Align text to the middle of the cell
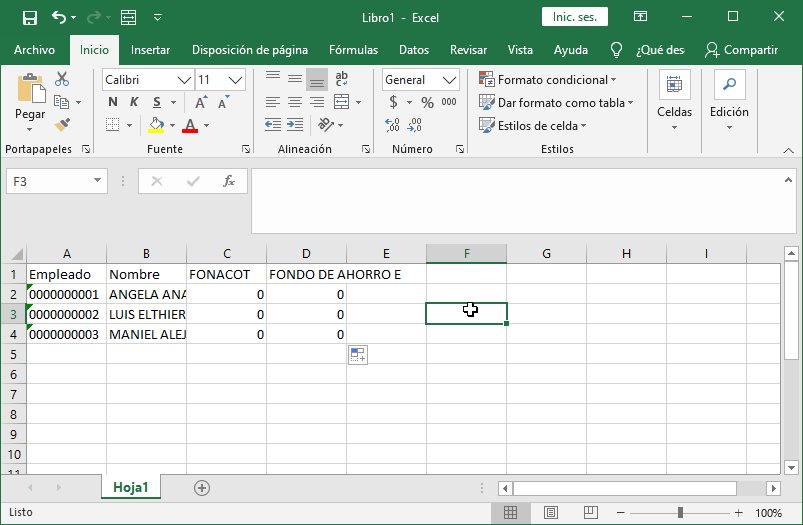This screenshot has width=803, height=525. [295, 79]
